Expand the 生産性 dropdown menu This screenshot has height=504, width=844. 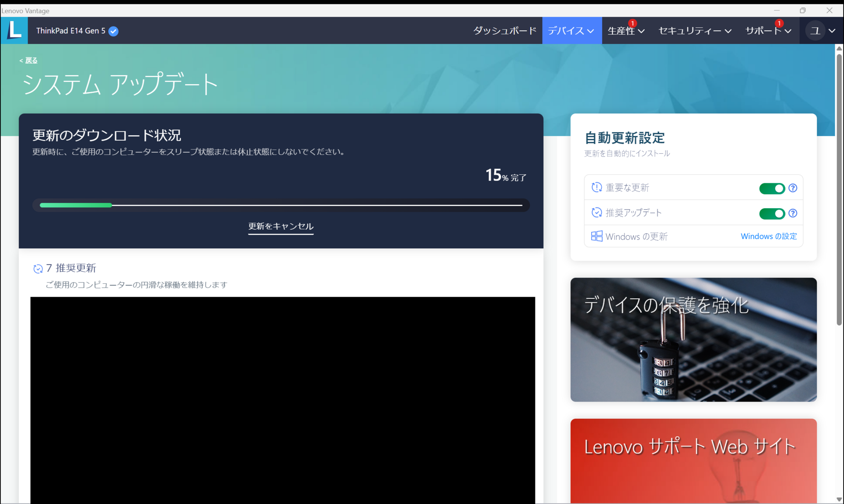(x=626, y=31)
